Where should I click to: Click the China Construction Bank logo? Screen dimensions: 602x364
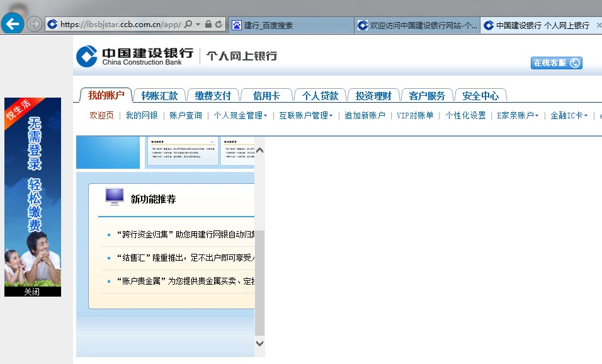click(134, 56)
